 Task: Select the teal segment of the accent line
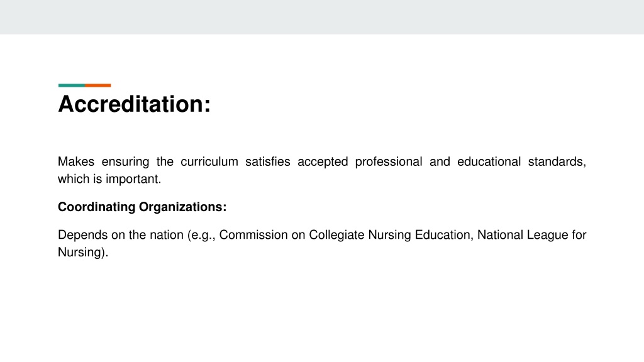coord(72,85)
